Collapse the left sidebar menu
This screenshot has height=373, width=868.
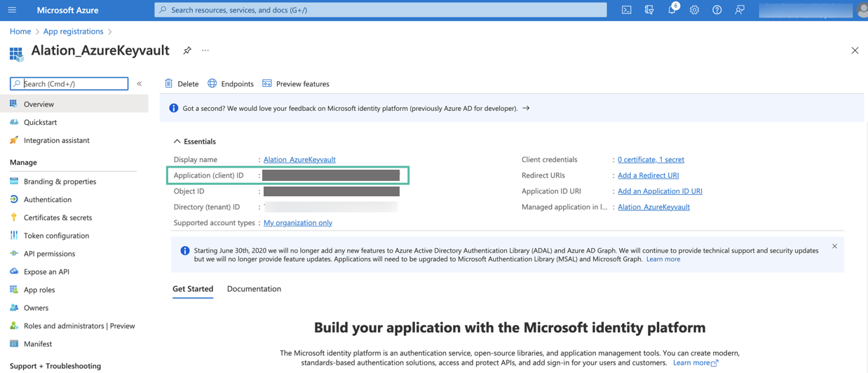[x=139, y=83]
